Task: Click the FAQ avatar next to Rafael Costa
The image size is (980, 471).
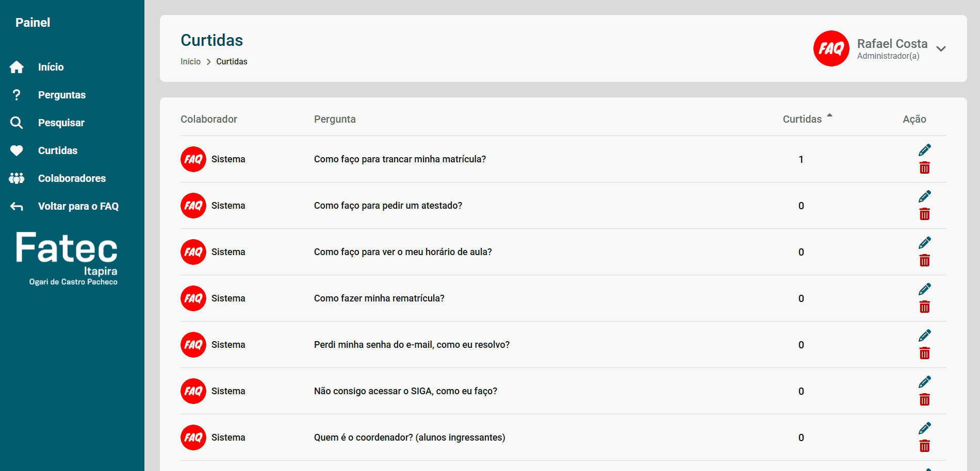Action: [x=831, y=48]
